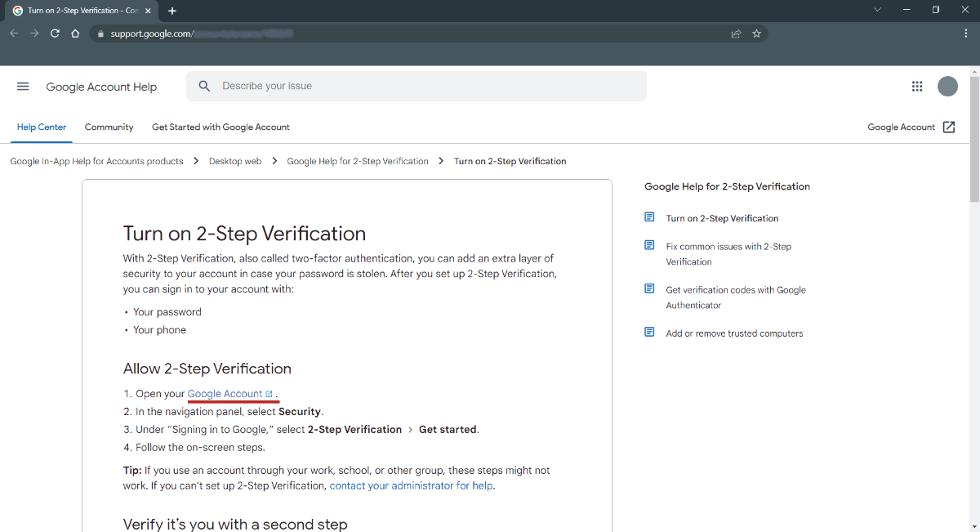
Task: Switch to the Community tab
Action: click(109, 127)
